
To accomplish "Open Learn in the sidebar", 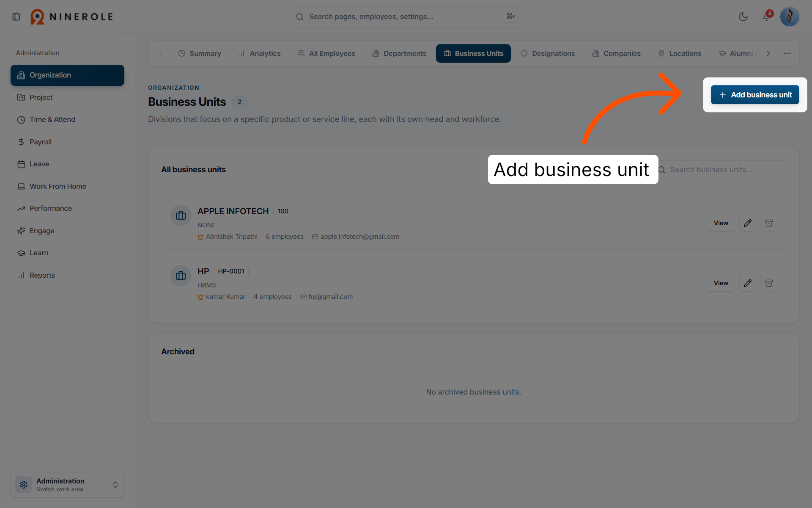I will [x=67, y=253].
